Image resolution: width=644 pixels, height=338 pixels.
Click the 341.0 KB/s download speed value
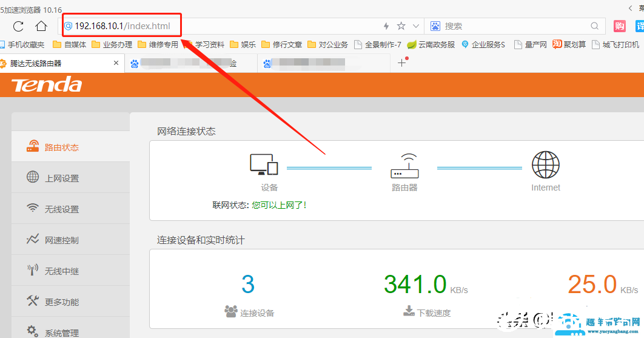click(426, 284)
